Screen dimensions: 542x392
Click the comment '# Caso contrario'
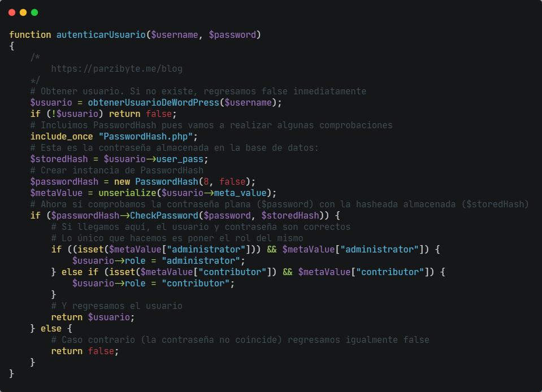[240, 340]
